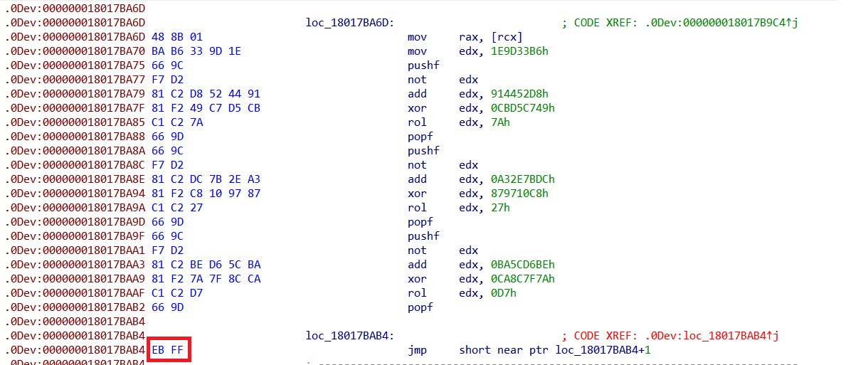Click the immediate value 1E9D33B6h
The width and height of the screenshot is (868, 365).
(x=519, y=51)
